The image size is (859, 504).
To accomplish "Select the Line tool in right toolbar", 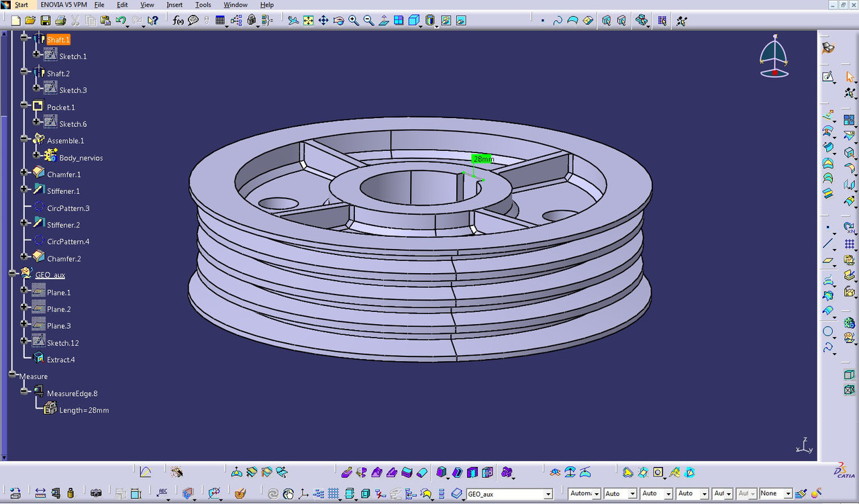I will pyautogui.click(x=828, y=244).
